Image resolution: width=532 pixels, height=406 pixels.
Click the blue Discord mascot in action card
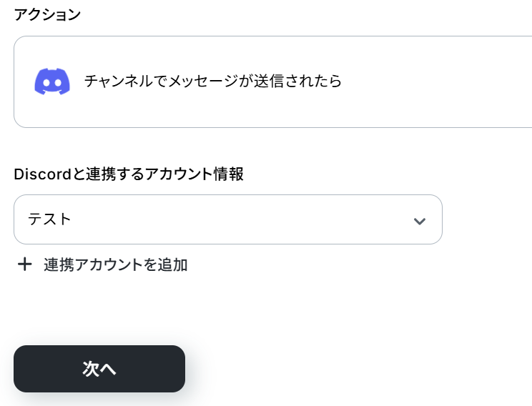[52, 81]
